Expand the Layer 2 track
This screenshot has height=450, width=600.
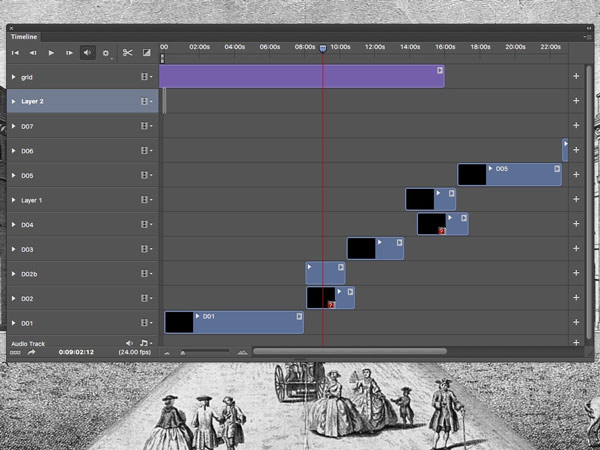pos(13,101)
